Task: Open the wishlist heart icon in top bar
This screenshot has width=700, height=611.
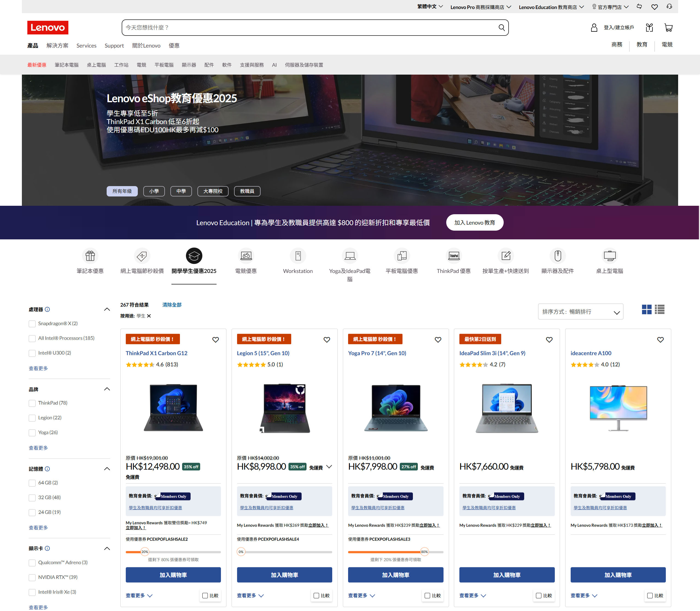Action: (x=654, y=7)
